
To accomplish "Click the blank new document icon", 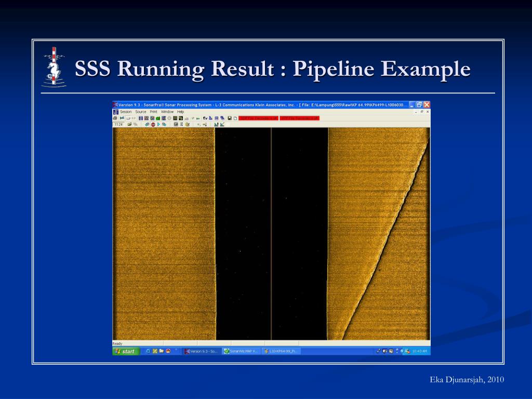I will pos(235,118).
